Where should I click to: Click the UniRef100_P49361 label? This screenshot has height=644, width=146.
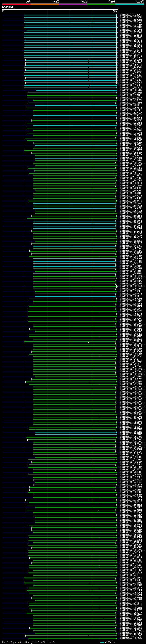pos(131,67)
